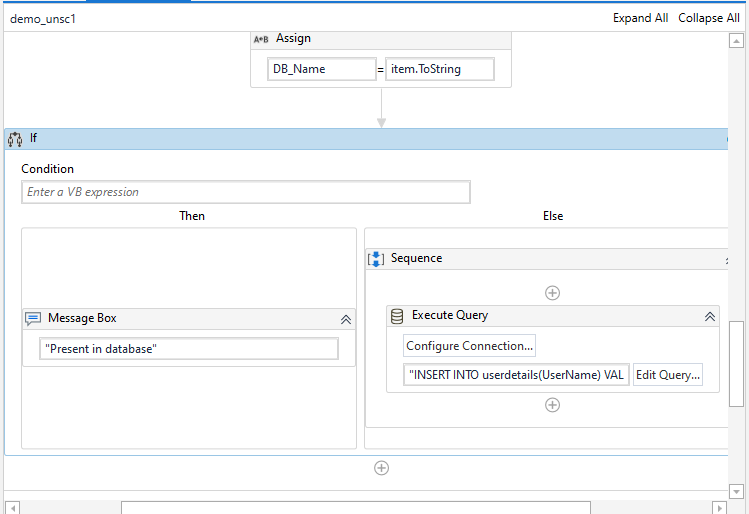Edit the item.ToString value field

pos(440,69)
